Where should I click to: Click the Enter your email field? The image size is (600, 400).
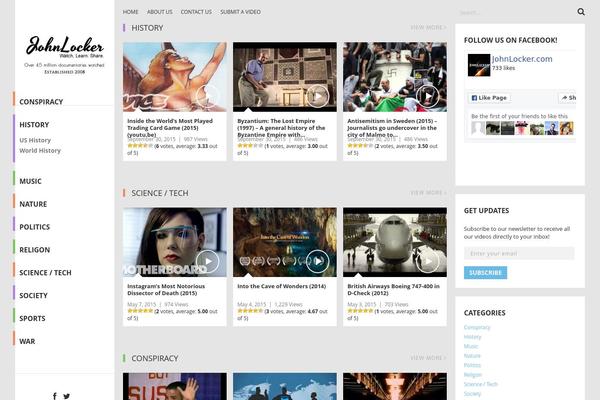point(519,253)
